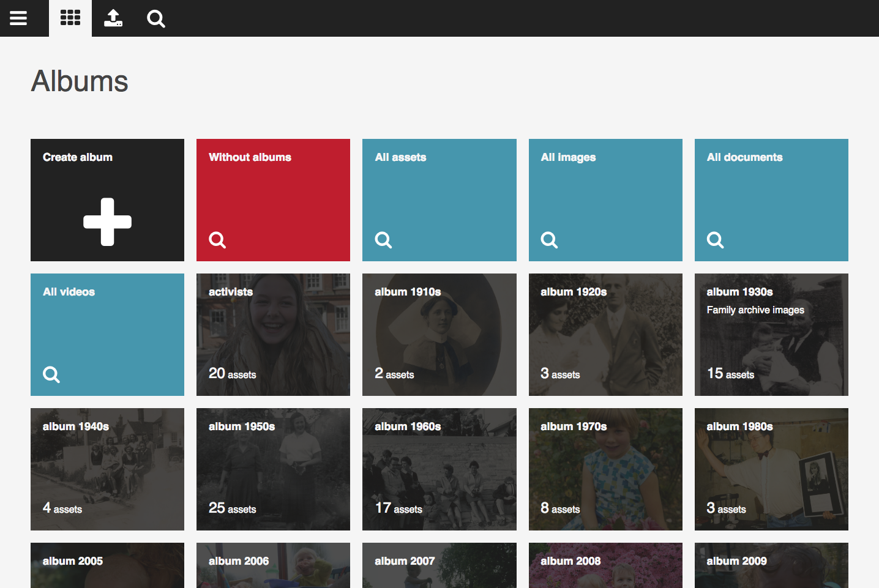Click magnifier icon on All videos tile
The image size is (879, 588).
tap(51, 374)
